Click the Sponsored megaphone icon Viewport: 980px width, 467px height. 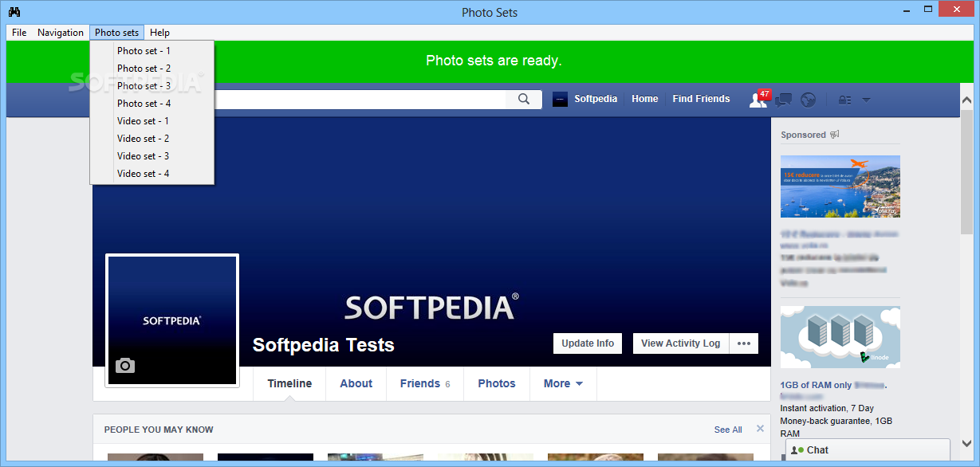834,135
